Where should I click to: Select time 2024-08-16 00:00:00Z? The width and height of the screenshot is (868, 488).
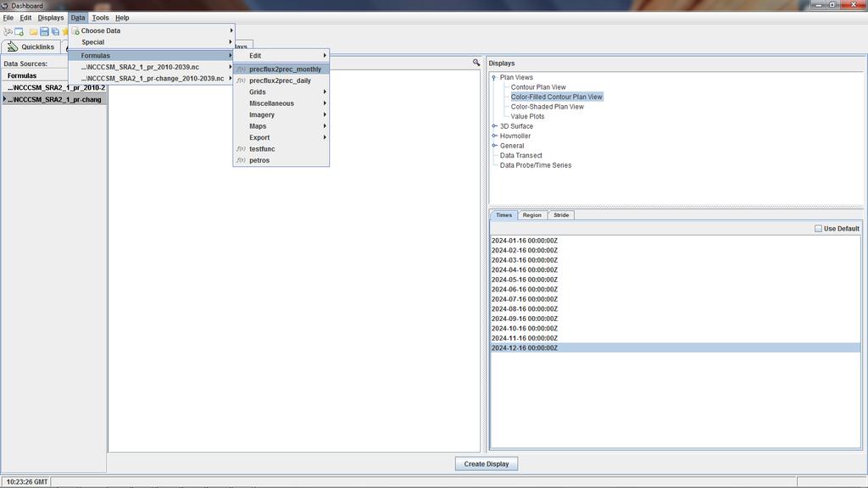(x=676, y=309)
